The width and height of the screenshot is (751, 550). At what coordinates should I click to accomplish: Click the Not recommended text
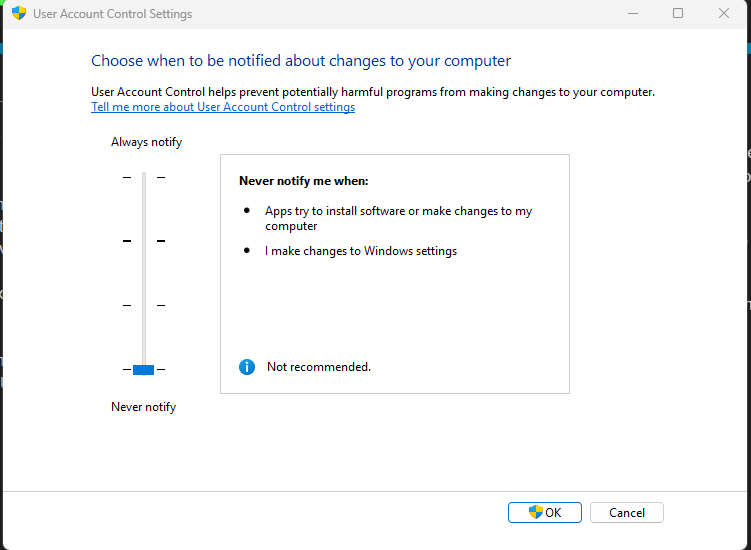(318, 367)
